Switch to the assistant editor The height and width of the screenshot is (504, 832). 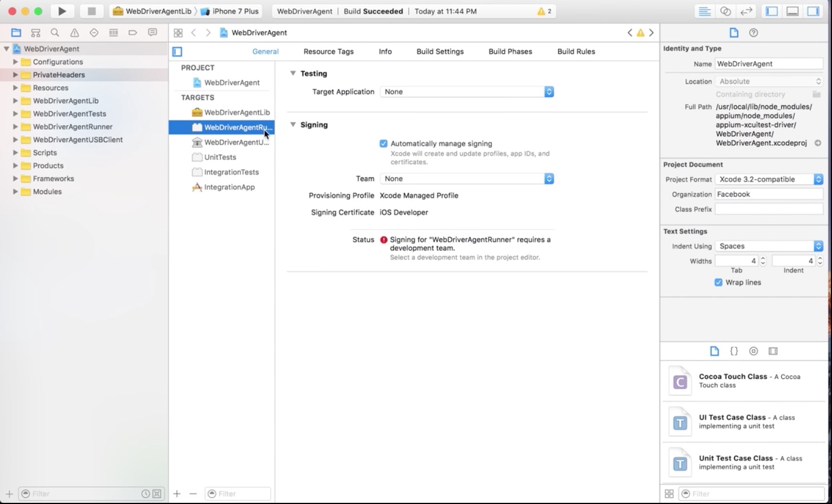point(725,11)
